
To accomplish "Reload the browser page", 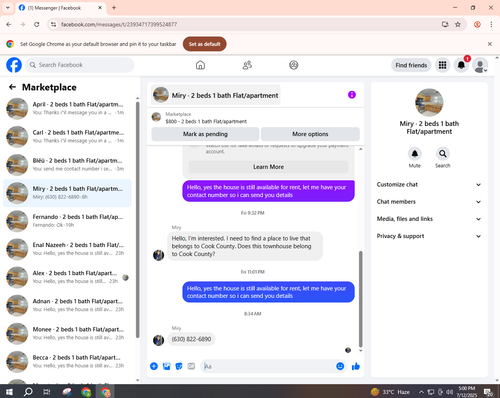I will click(x=37, y=24).
